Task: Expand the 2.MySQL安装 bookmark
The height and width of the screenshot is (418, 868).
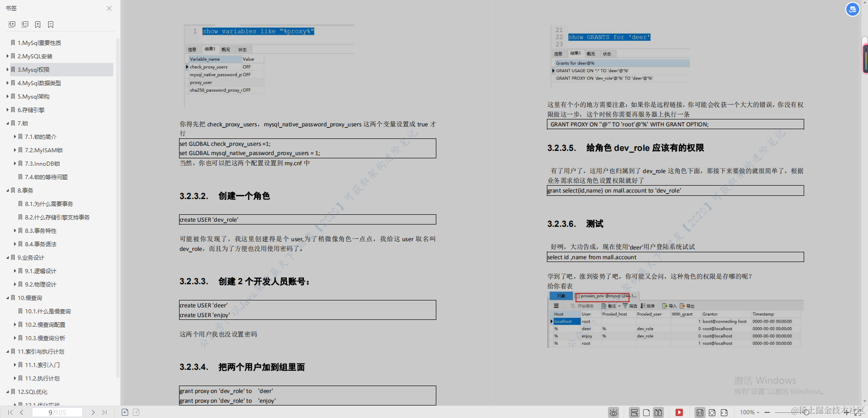Action: coord(7,56)
